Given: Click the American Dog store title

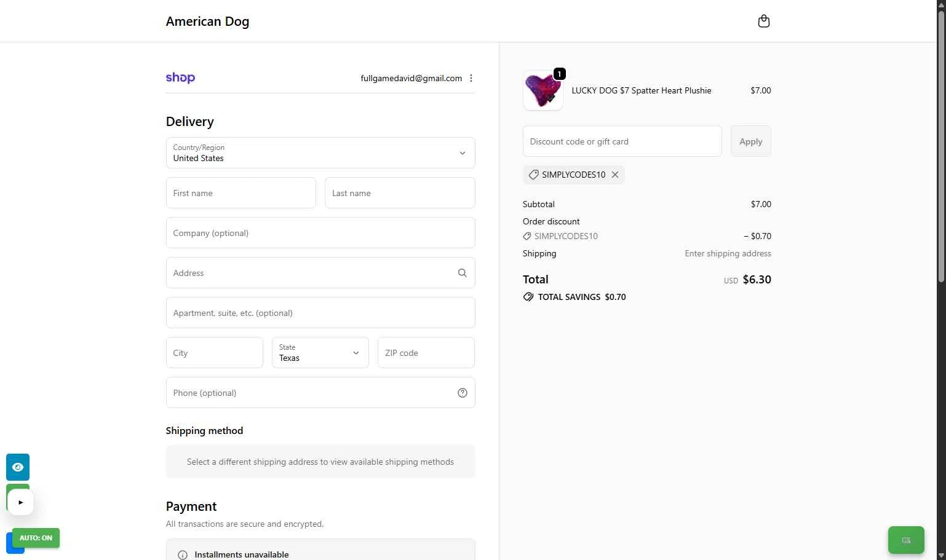Looking at the screenshot, I should point(208,22).
